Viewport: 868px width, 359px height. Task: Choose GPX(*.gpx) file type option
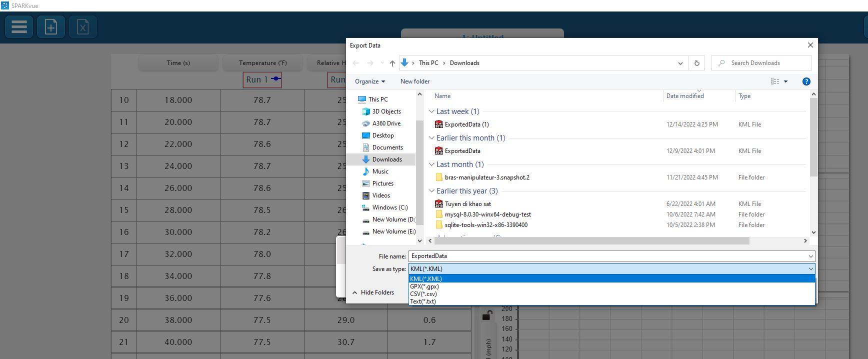click(x=611, y=286)
